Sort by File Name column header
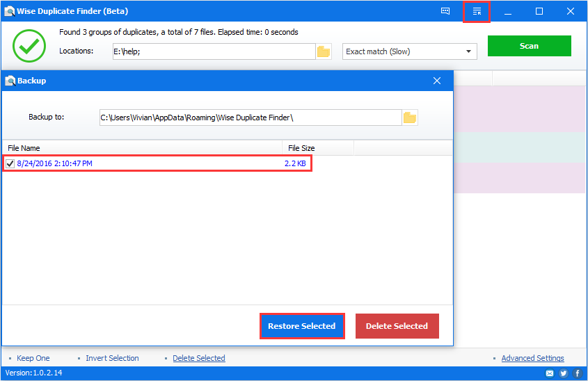The height and width of the screenshot is (381, 588). pyautogui.click(x=143, y=148)
